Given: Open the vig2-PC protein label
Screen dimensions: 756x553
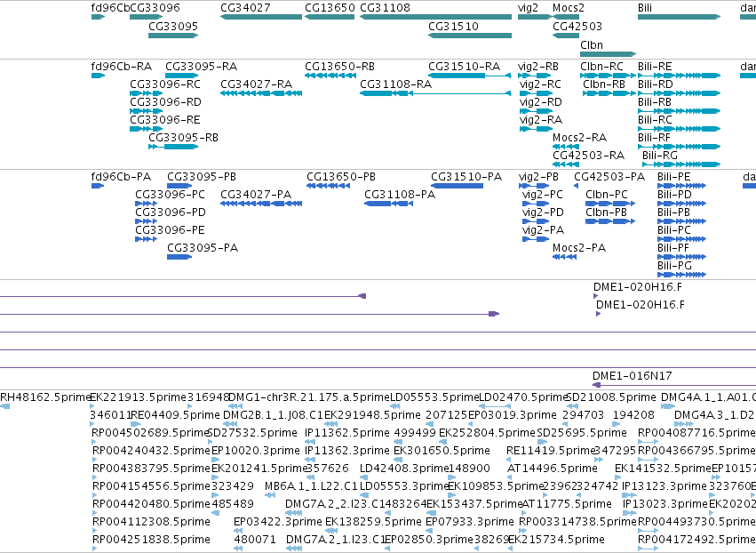Looking at the screenshot, I should coord(543,195).
